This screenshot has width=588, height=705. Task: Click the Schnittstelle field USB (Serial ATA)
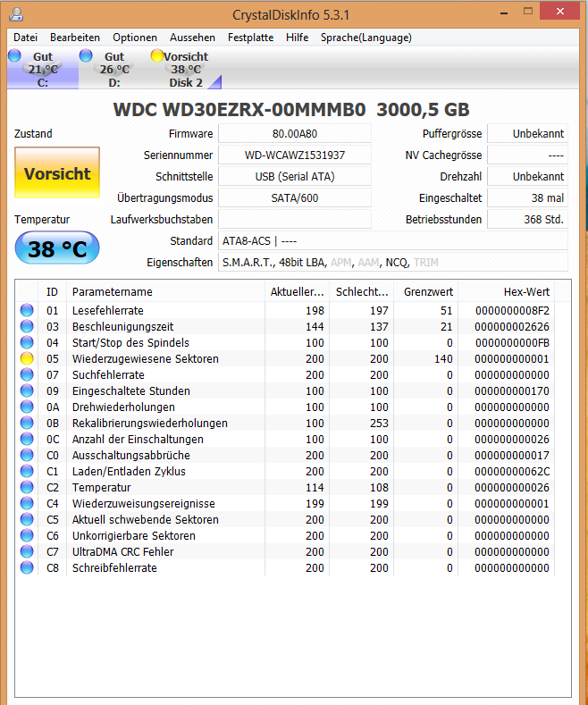point(295,176)
